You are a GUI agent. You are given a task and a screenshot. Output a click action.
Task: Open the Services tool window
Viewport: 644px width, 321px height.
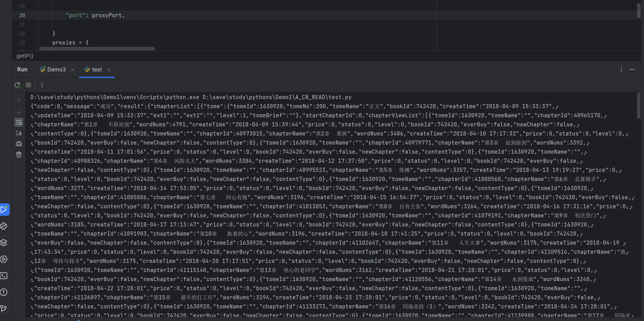point(4,259)
